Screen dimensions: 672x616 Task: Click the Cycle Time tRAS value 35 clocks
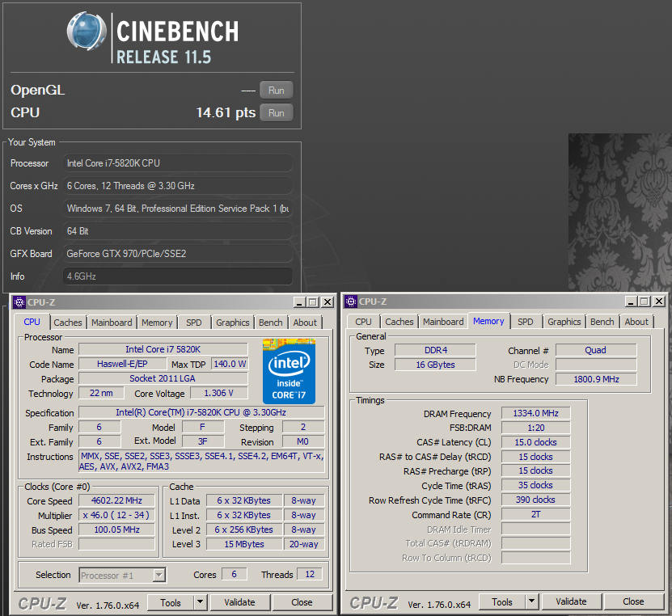(x=535, y=485)
